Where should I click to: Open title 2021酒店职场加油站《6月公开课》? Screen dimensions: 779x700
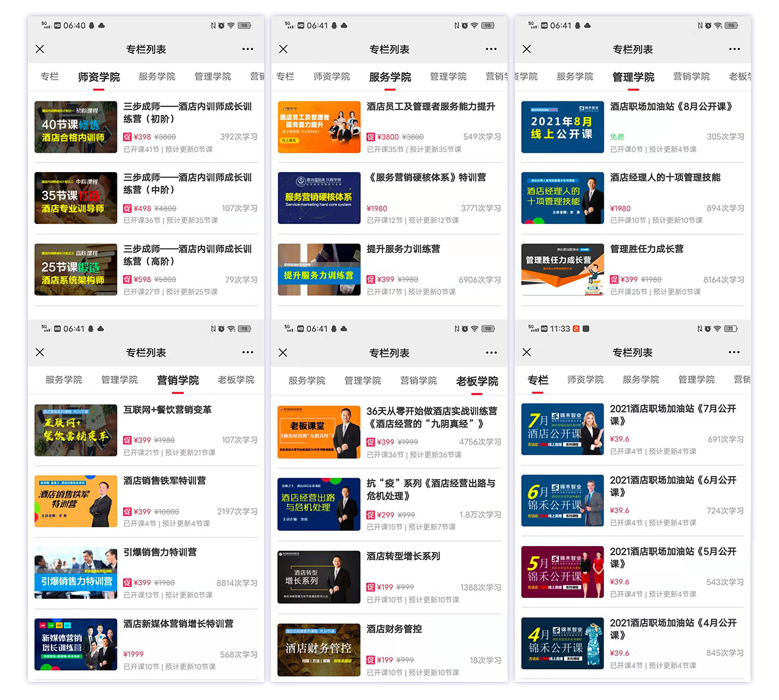(x=673, y=486)
